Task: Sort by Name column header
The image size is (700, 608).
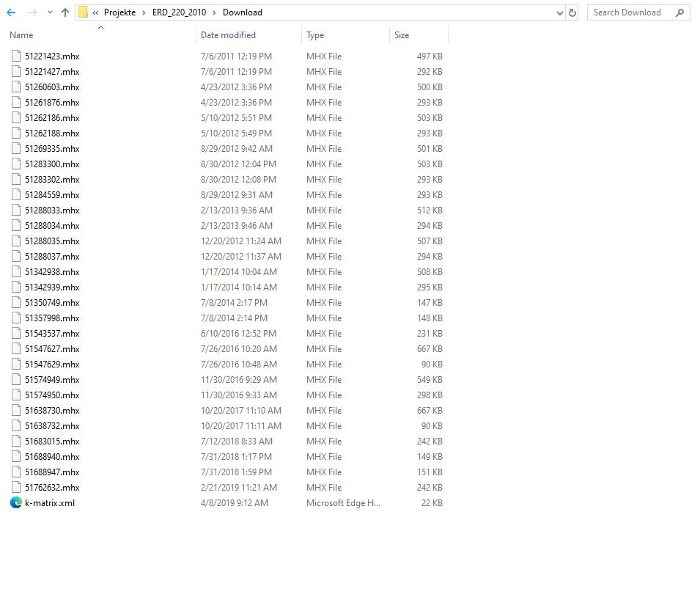Action: coord(21,35)
